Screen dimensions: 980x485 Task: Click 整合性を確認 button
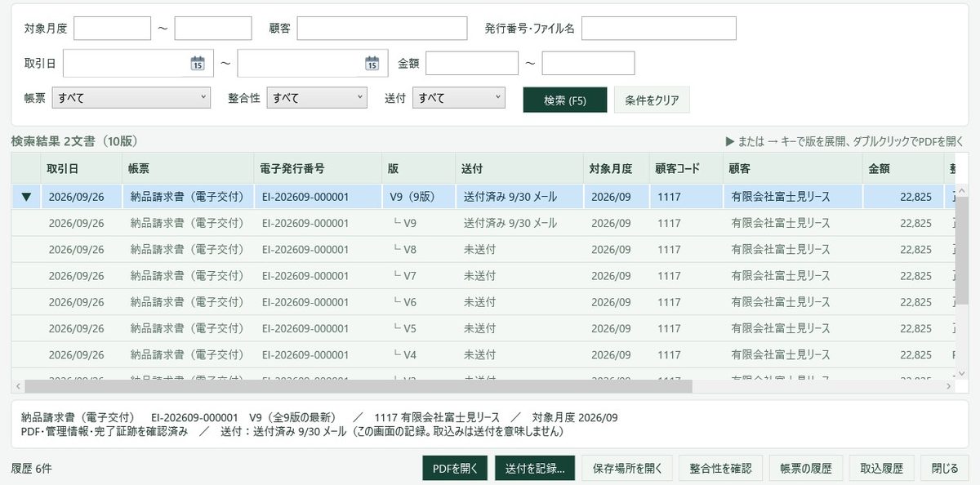point(721,469)
